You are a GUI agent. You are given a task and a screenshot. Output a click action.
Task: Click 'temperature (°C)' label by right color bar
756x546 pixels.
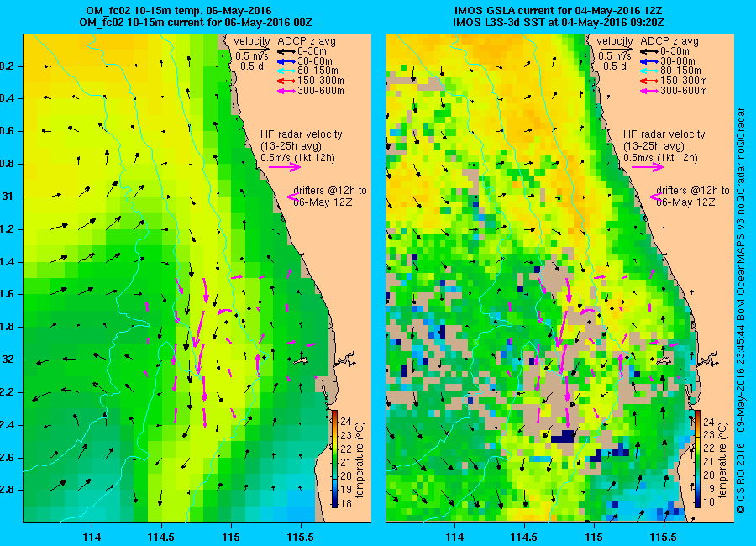(x=722, y=459)
